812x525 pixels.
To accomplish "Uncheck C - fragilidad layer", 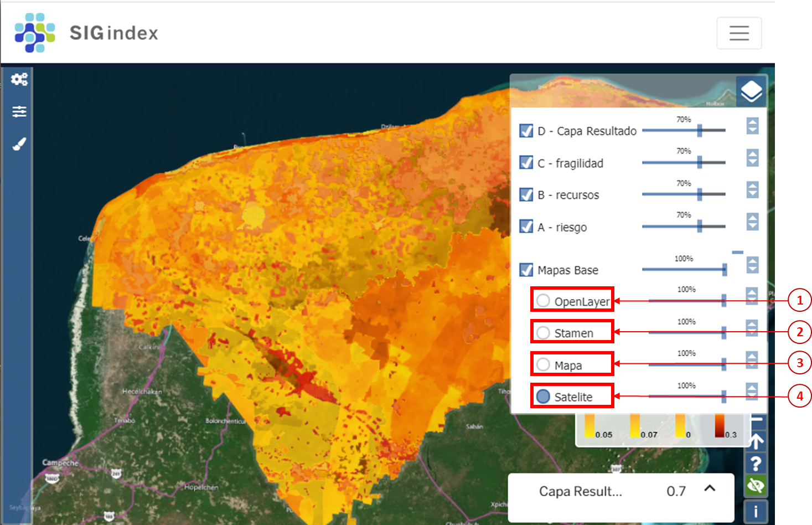I will point(526,162).
